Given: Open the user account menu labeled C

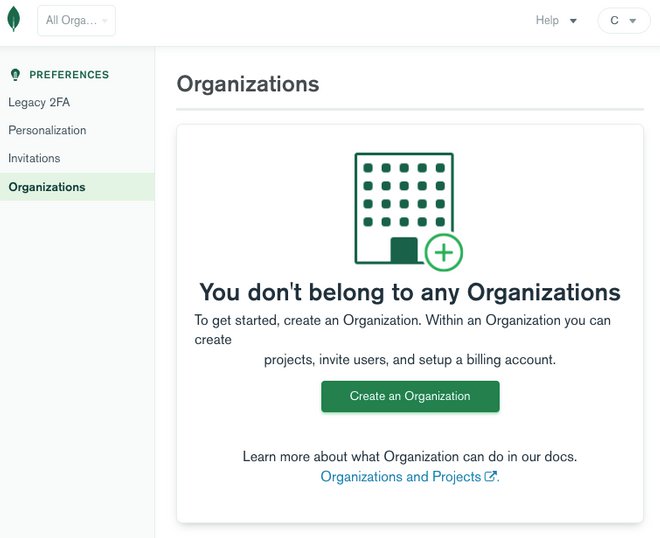Looking at the screenshot, I should coord(623,21).
